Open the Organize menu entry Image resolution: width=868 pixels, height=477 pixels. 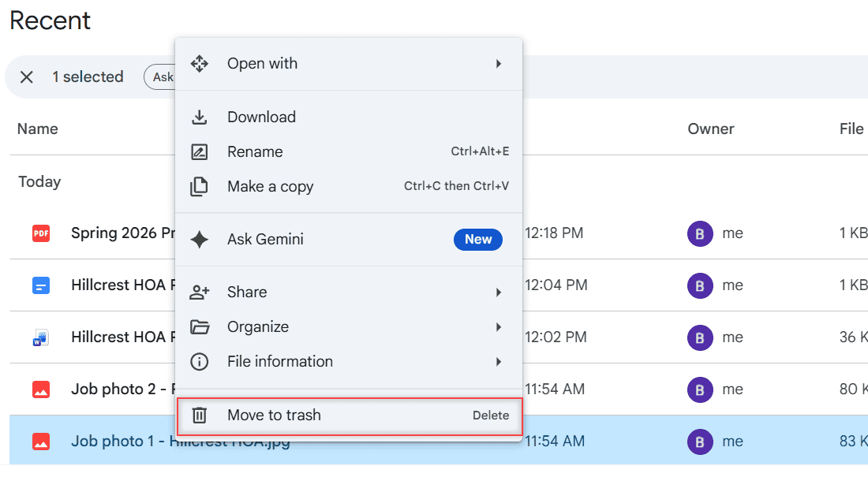[x=349, y=327]
